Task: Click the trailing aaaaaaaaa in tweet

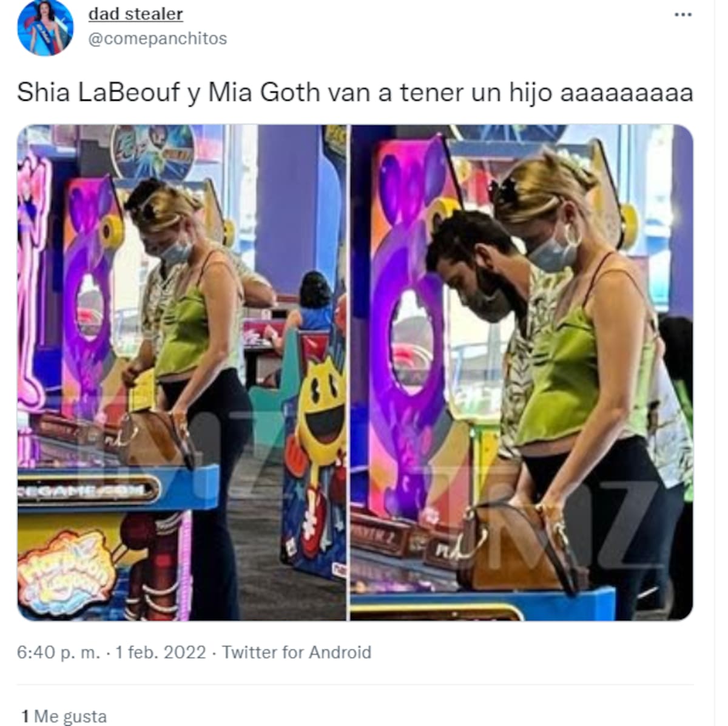Action: pyautogui.click(x=627, y=93)
